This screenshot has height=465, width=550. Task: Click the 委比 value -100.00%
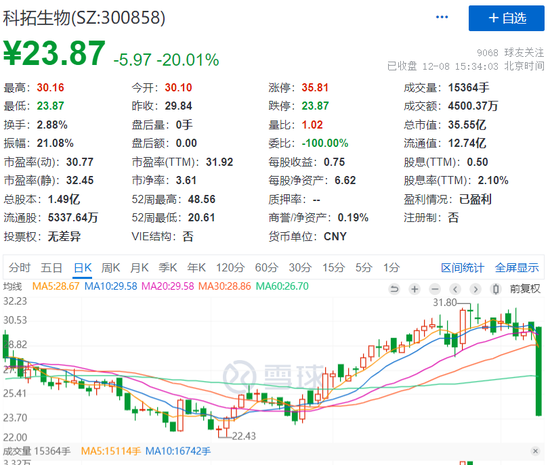(x=325, y=143)
